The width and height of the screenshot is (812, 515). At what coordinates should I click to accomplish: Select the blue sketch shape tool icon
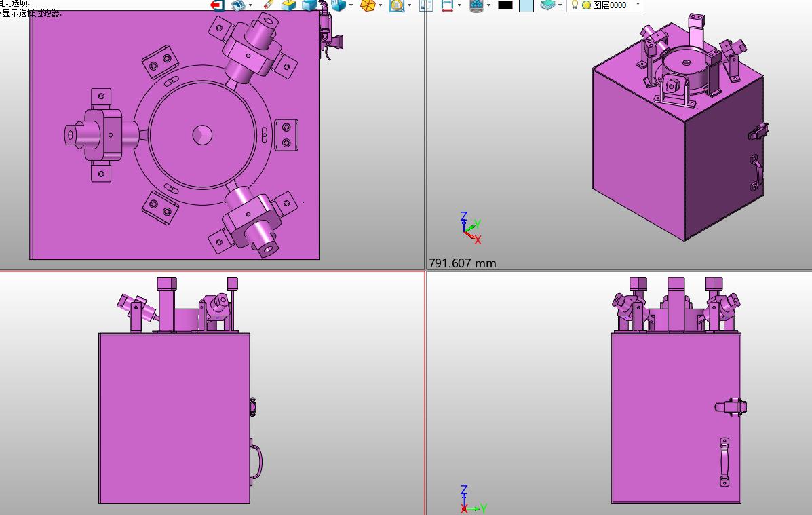click(x=237, y=5)
